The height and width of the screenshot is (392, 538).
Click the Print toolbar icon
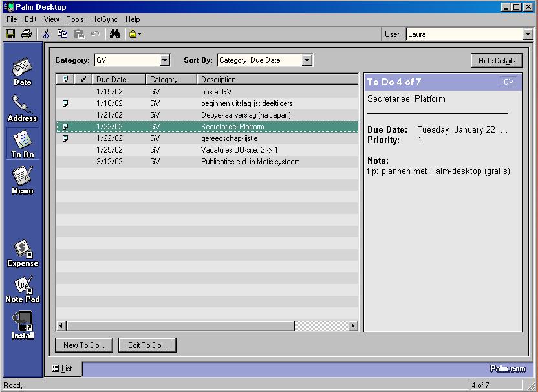[x=27, y=34]
